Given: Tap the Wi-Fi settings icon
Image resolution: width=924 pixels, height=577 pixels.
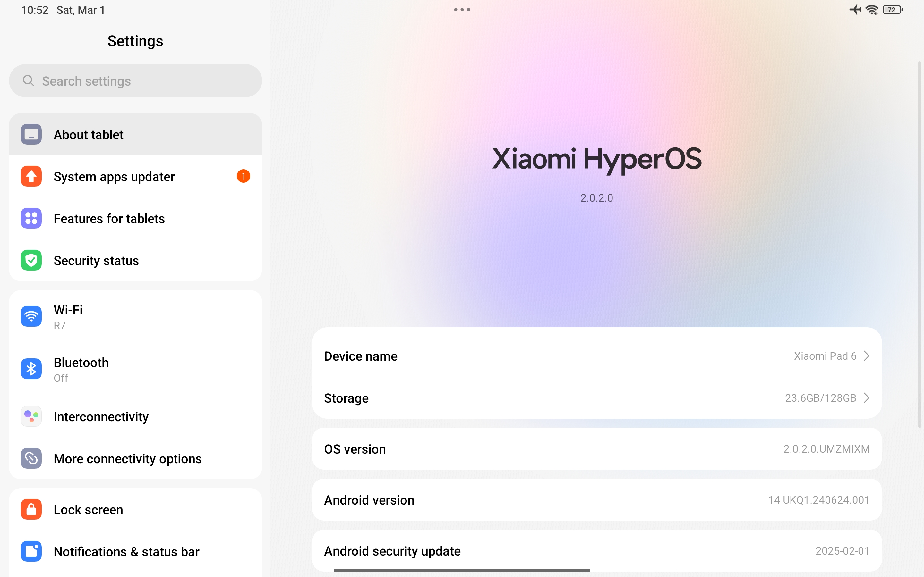Looking at the screenshot, I should pos(31,316).
